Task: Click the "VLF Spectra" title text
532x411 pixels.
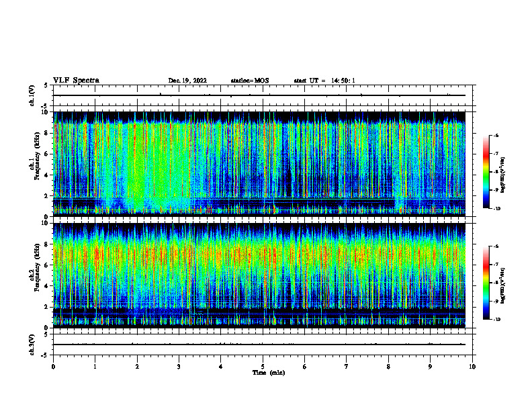Action: tap(76, 81)
